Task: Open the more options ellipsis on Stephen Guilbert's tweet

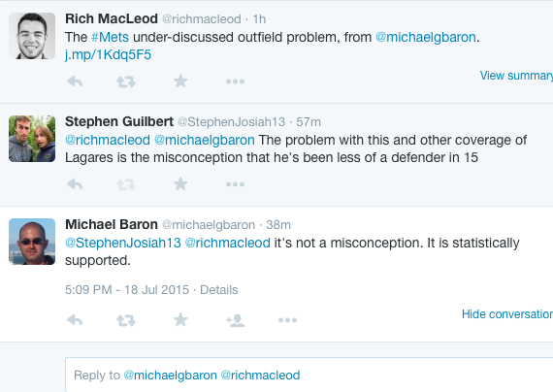Action: click(x=235, y=184)
